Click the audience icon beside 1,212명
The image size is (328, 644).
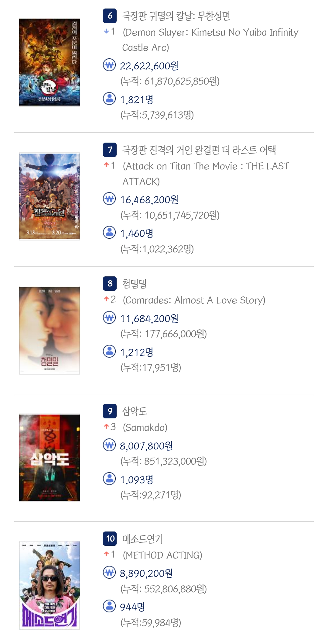pyautogui.click(x=109, y=351)
